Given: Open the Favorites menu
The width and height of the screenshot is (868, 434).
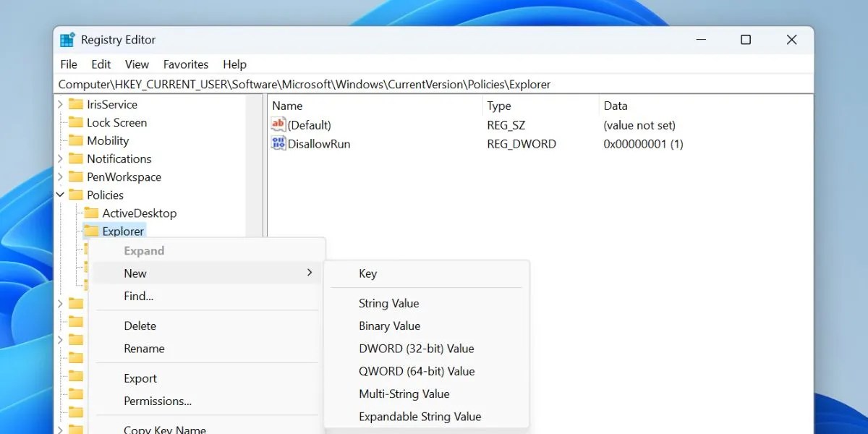Looking at the screenshot, I should pos(185,64).
